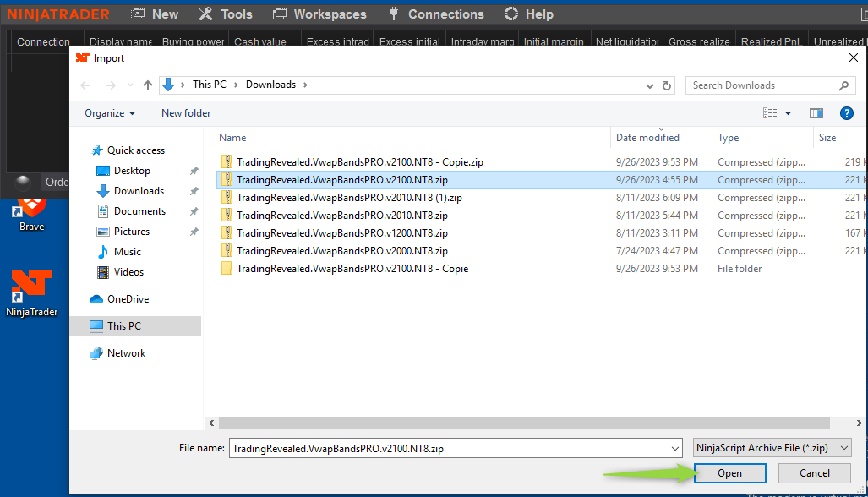Click folder icon of Copie folder
The height and width of the screenshot is (497, 868).
coord(227,269)
